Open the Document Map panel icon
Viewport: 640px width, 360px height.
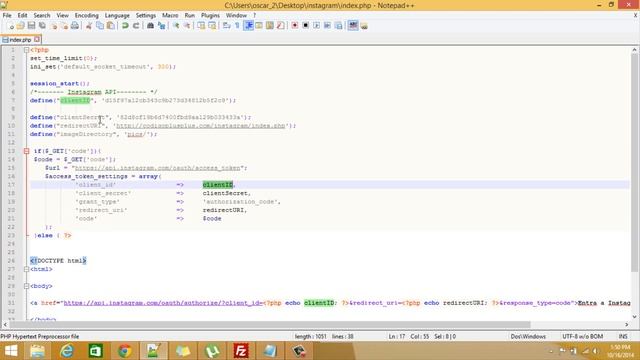[270, 26]
